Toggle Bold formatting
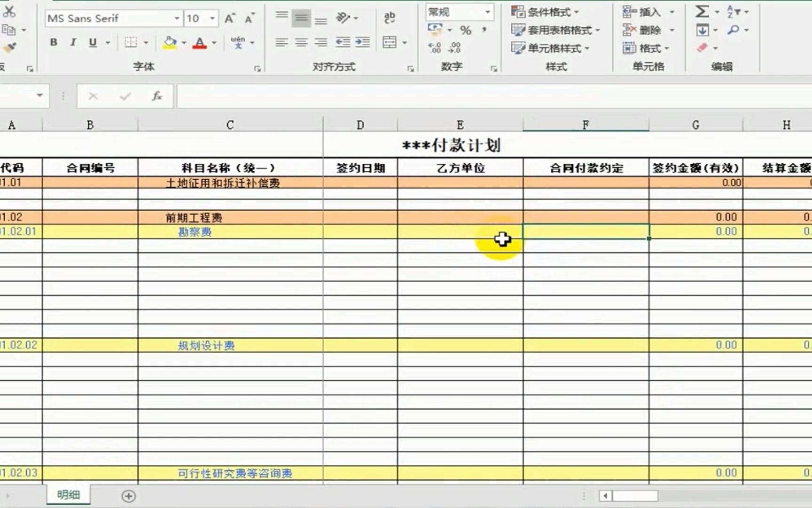The image size is (812, 508). pos(54,42)
